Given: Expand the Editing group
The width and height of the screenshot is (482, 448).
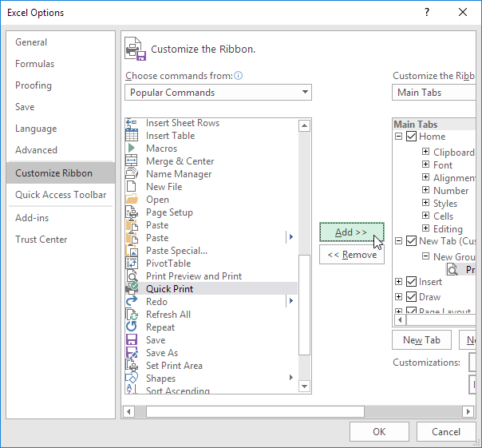Looking at the screenshot, I should pos(426,228).
